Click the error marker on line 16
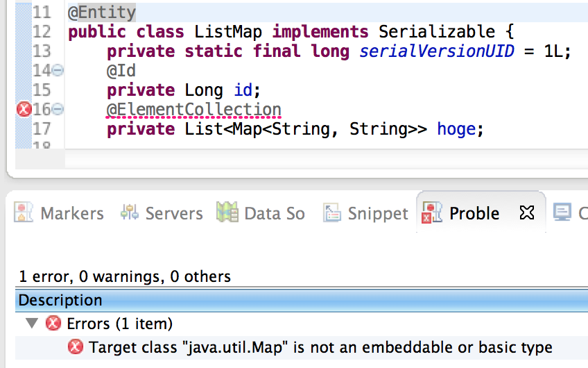 click(x=24, y=109)
